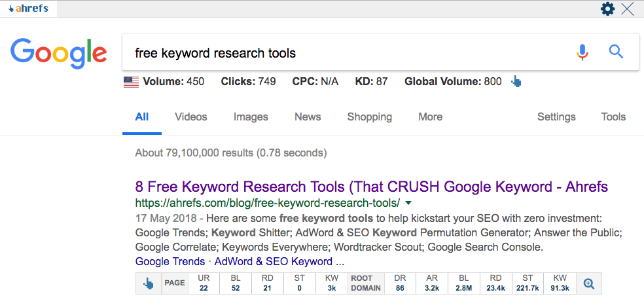
Task: Follow the Google Trends sitelink
Action: [170, 261]
